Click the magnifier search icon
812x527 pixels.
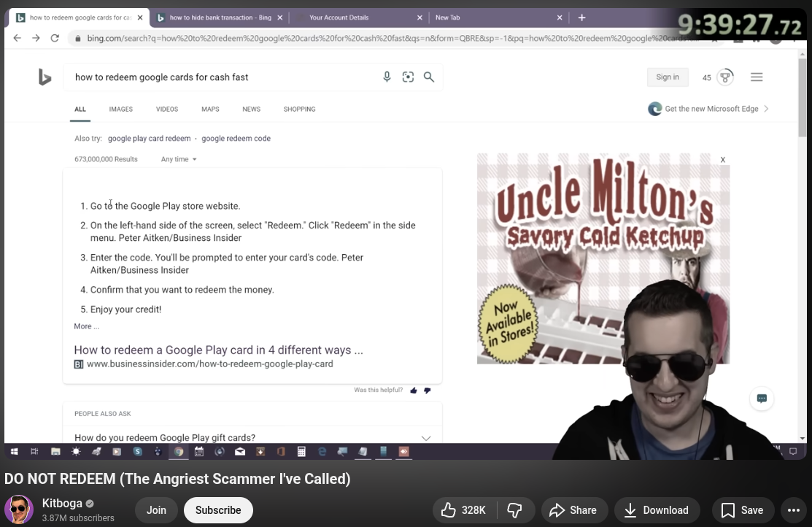pyautogui.click(x=429, y=77)
